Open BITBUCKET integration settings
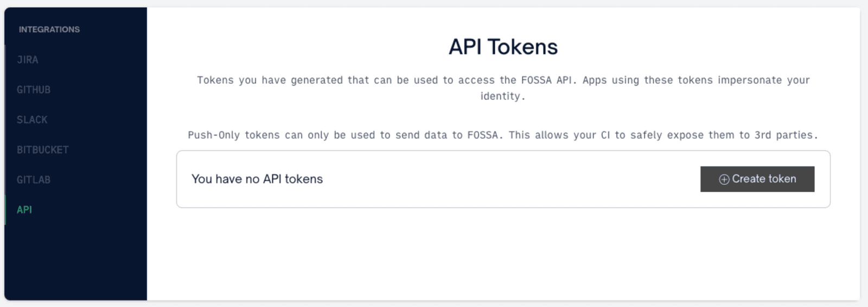The width and height of the screenshot is (868, 307). click(43, 149)
